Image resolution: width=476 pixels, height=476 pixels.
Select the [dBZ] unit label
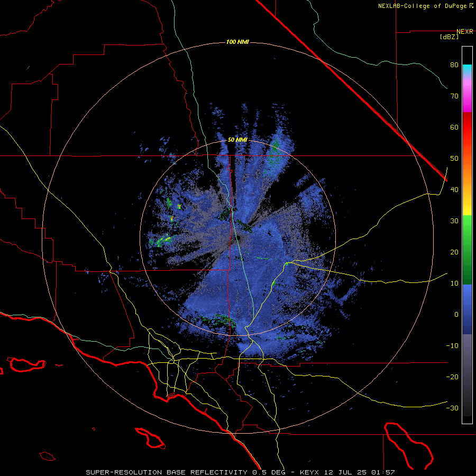pyautogui.click(x=449, y=37)
